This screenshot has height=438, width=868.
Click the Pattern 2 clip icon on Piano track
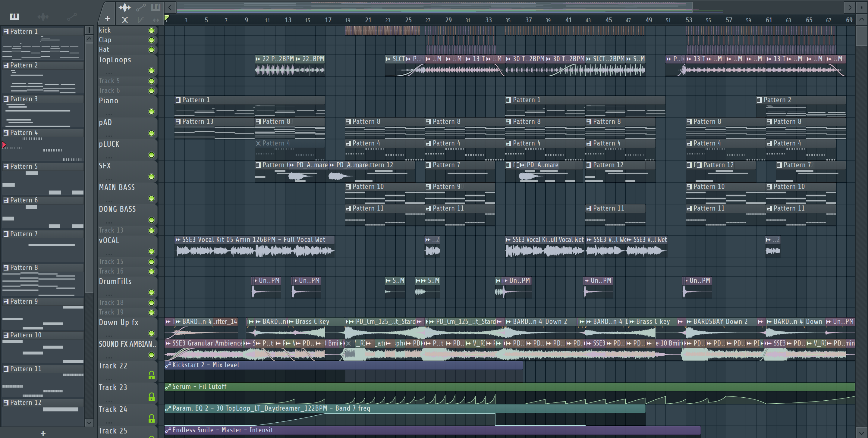pyautogui.click(x=759, y=100)
